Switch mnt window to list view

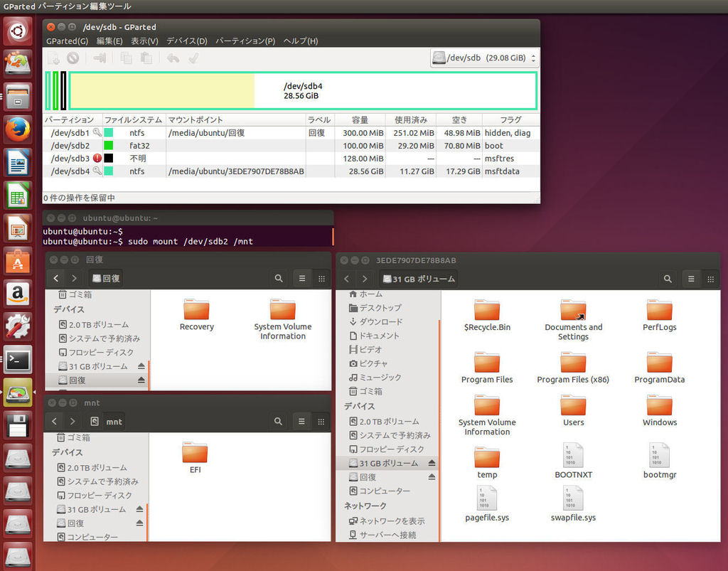coord(301,421)
